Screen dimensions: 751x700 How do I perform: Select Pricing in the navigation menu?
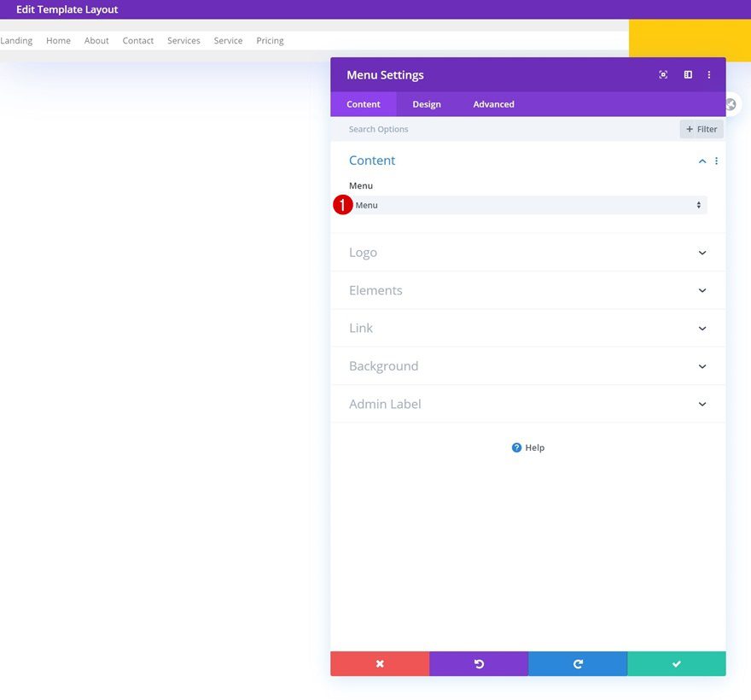coord(270,40)
